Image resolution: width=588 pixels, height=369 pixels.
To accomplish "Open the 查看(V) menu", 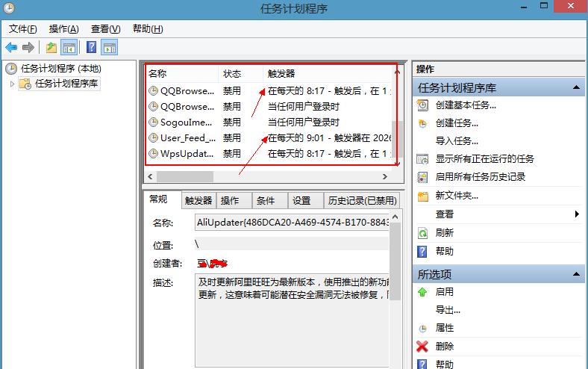I will (x=105, y=29).
